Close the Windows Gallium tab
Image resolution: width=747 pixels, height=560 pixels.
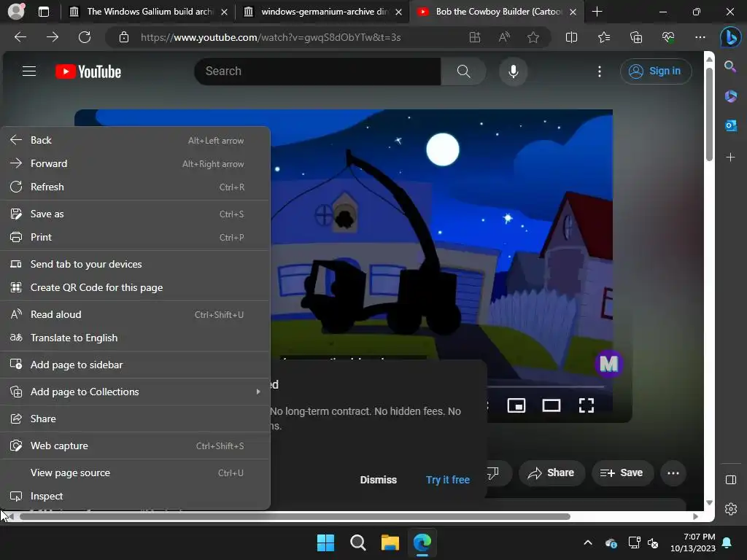click(x=224, y=12)
